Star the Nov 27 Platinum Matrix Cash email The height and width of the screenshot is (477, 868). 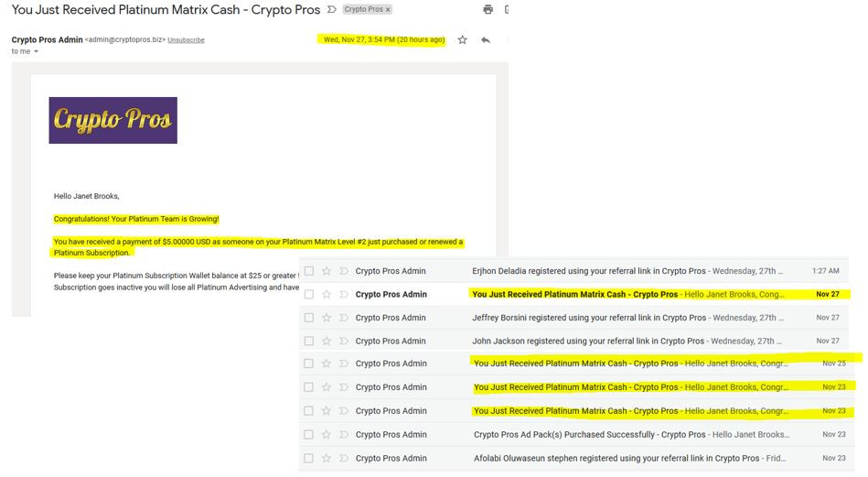(x=327, y=294)
